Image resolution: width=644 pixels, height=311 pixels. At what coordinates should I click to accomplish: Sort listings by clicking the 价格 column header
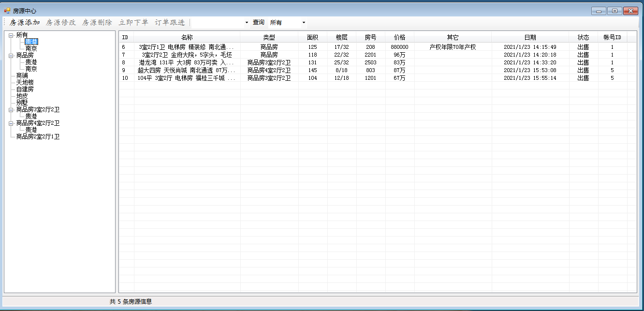[400, 36]
